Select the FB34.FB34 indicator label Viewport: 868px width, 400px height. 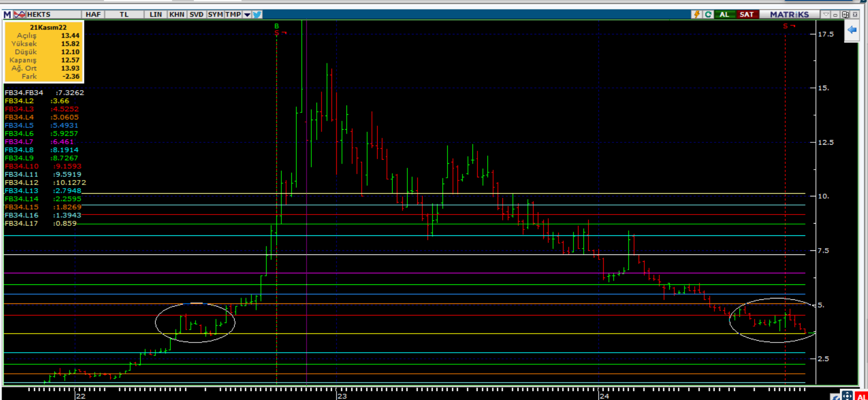(x=24, y=93)
